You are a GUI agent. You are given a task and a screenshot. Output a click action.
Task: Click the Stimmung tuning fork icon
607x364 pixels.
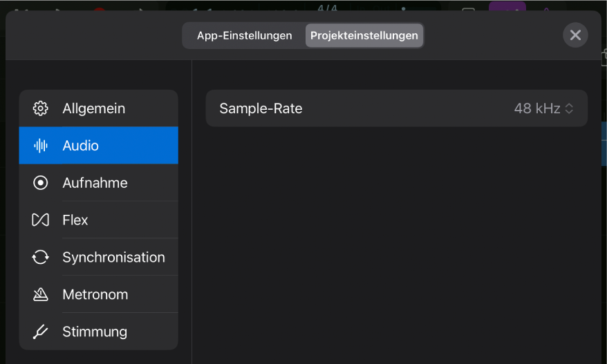[40, 332]
